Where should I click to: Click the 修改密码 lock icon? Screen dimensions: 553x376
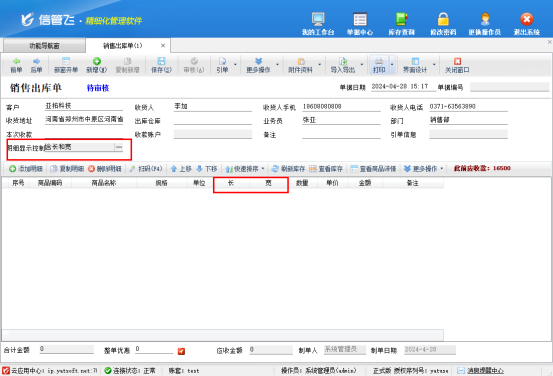pyautogui.click(x=443, y=19)
